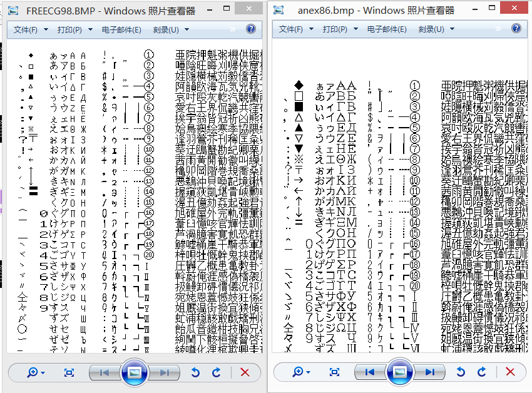Open zoom dropdown arrow in FREECG98.BMP window

43,373
